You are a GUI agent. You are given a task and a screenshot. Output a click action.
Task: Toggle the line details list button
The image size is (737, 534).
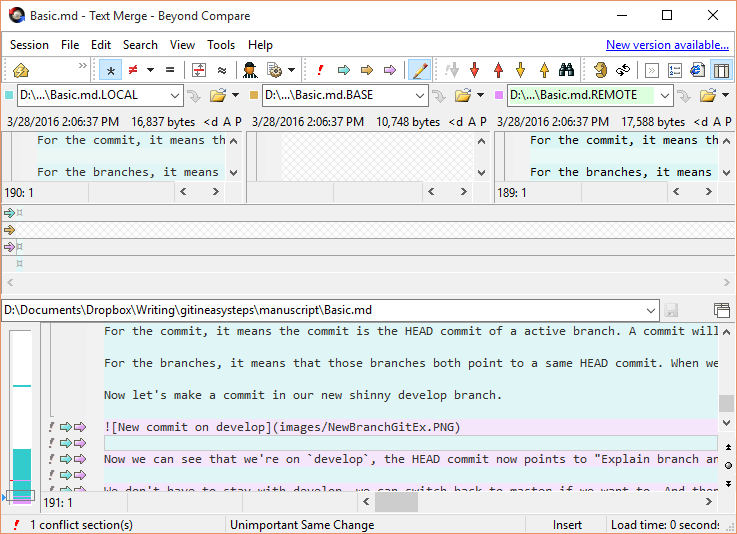click(675, 71)
